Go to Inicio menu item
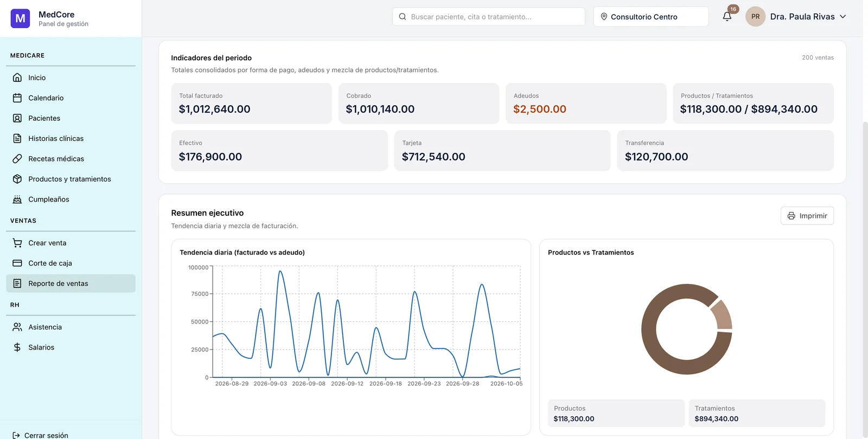 point(71,78)
